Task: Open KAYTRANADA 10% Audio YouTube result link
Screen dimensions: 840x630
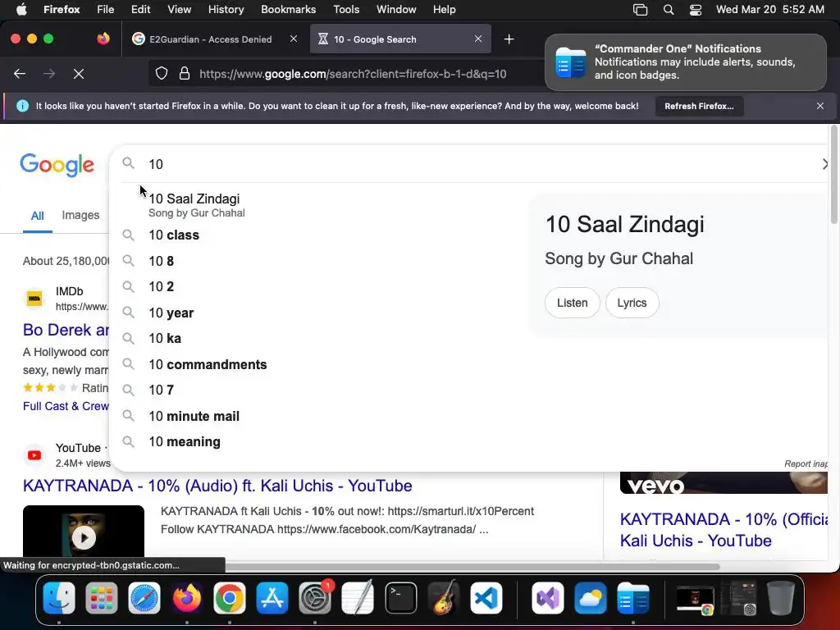Action: pos(217,486)
